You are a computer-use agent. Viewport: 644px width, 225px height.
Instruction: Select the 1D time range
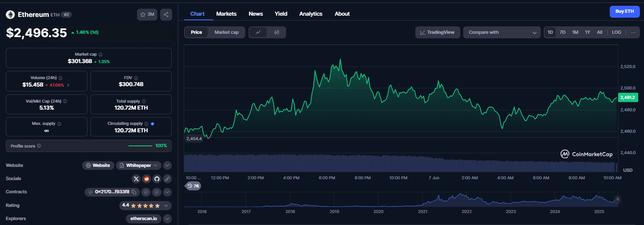pos(550,32)
